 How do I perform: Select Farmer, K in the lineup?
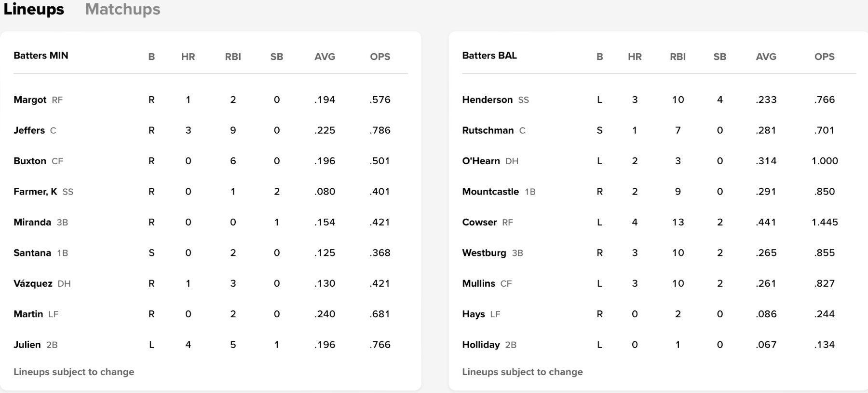click(35, 192)
